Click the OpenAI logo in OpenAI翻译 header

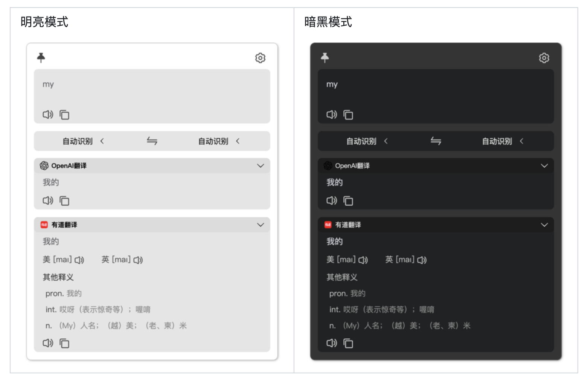[x=44, y=166]
